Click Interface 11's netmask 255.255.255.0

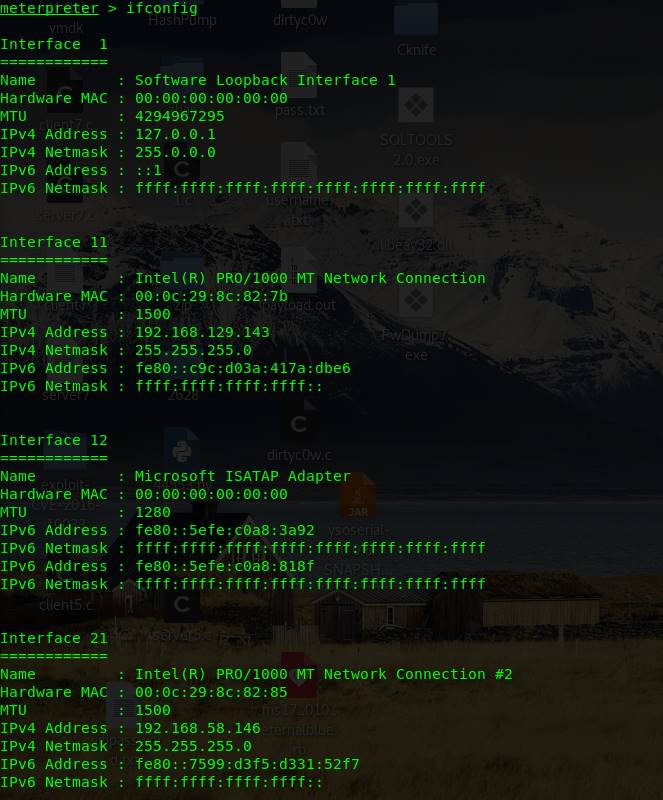click(193, 350)
